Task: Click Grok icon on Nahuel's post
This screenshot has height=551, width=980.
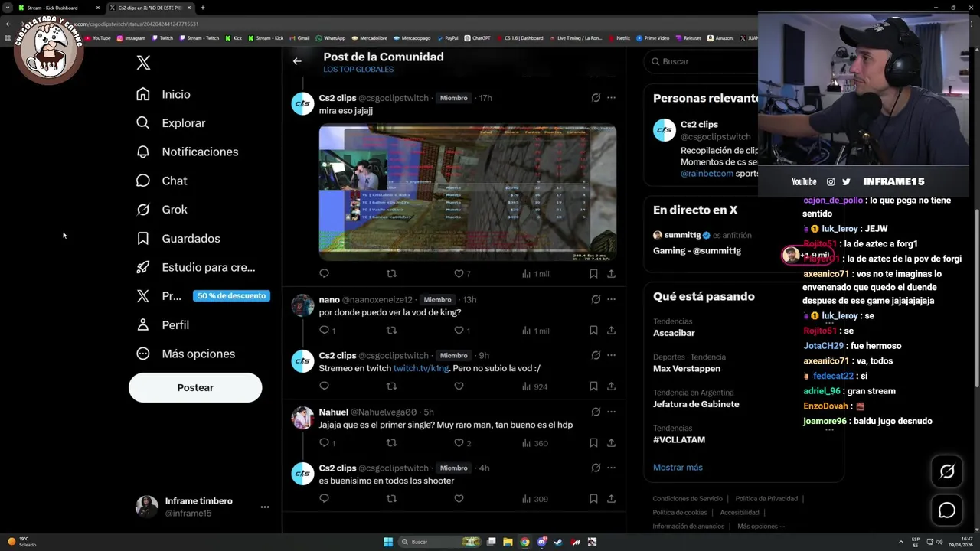Action: pos(596,412)
